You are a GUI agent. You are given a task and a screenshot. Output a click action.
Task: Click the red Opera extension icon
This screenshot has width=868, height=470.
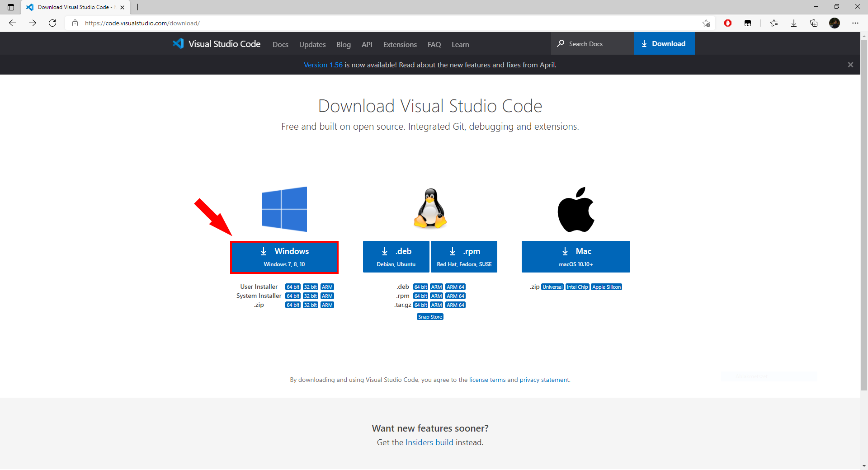[728, 23]
